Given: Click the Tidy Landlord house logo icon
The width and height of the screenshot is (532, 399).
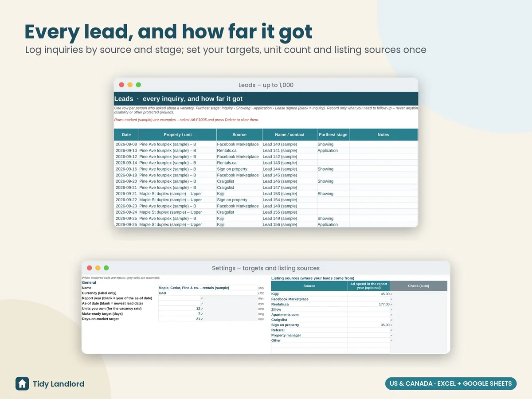Looking at the screenshot, I should 22,383.
